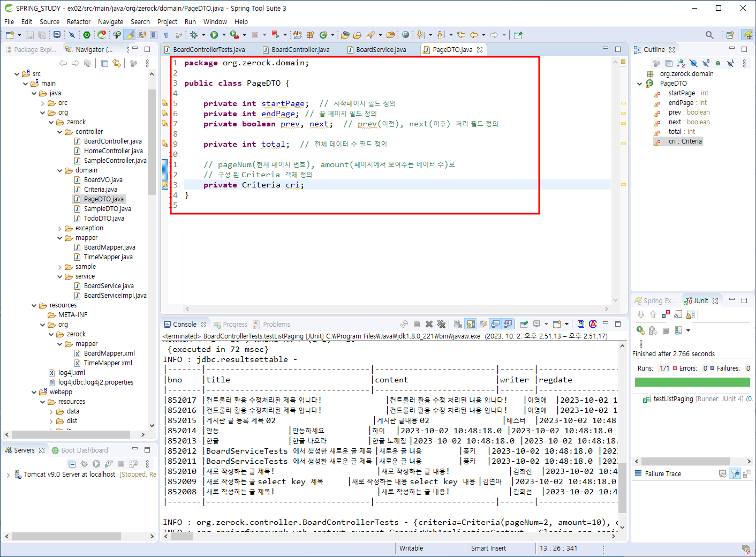Click the New Java Class icon
This screenshot has width=756, height=557.
click(x=323, y=35)
